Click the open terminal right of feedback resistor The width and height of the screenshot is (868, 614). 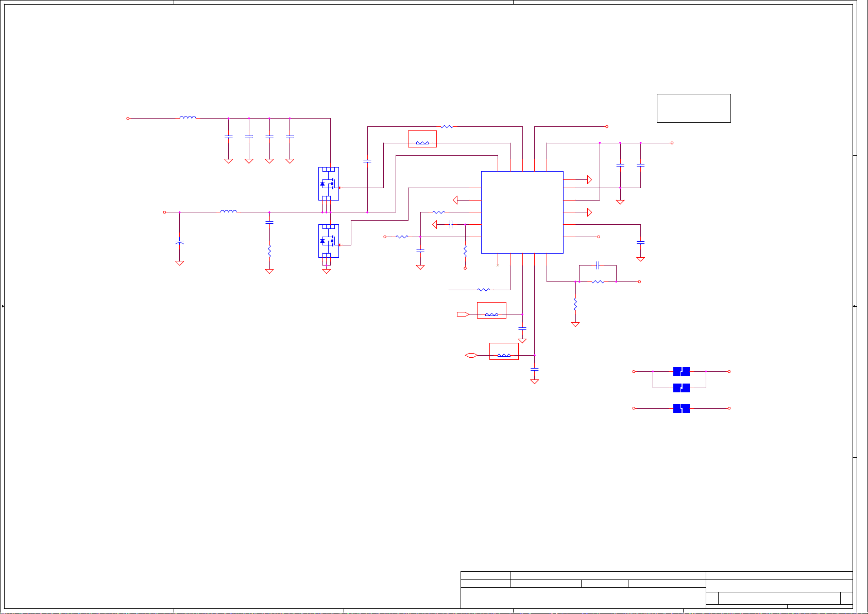(639, 281)
